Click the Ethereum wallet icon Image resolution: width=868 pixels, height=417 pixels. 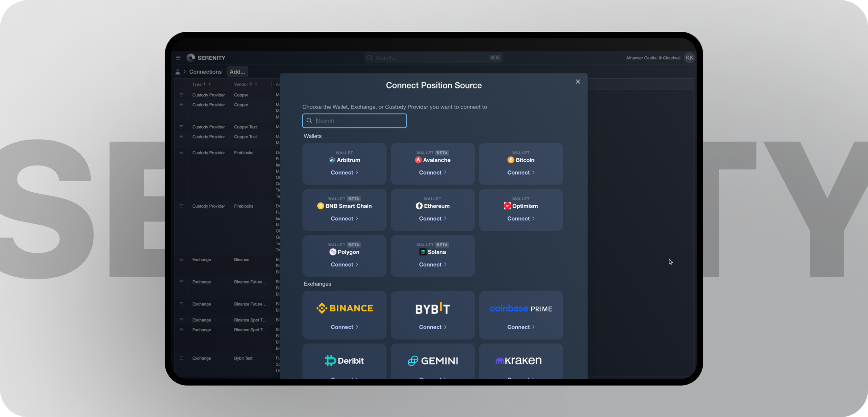(x=418, y=206)
